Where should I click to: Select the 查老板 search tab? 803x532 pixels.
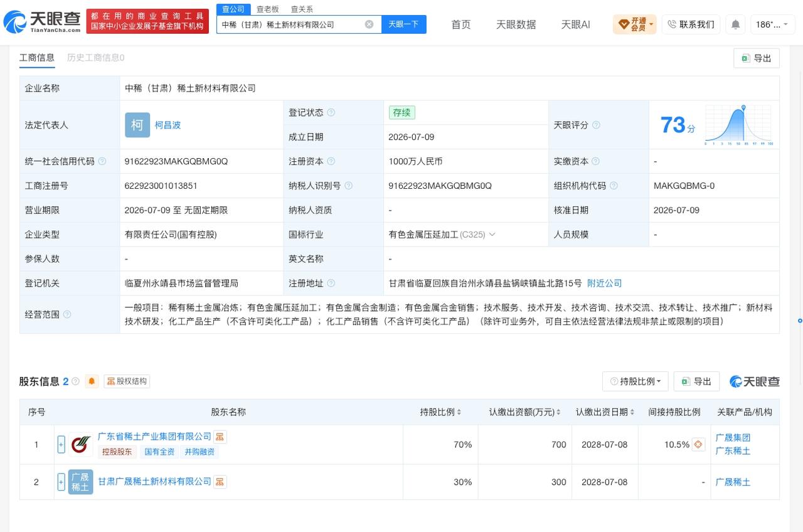[267, 9]
